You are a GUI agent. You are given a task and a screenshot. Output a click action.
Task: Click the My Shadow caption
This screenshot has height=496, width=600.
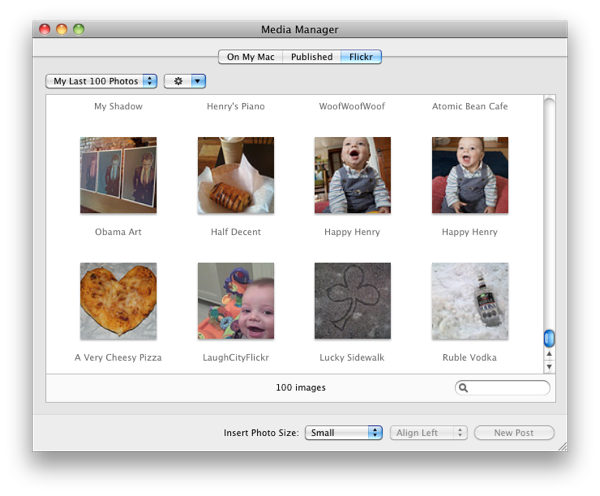pyautogui.click(x=118, y=106)
